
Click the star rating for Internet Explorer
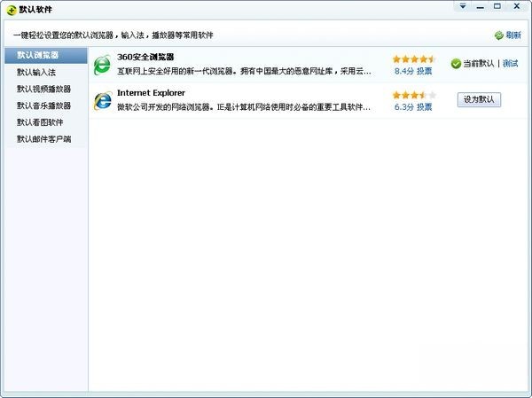point(414,95)
